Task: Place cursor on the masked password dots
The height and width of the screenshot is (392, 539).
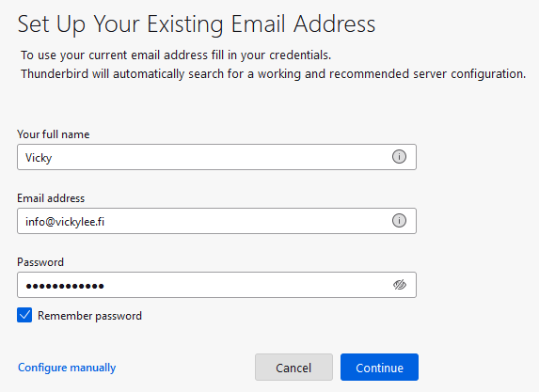Action: tap(65, 286)
